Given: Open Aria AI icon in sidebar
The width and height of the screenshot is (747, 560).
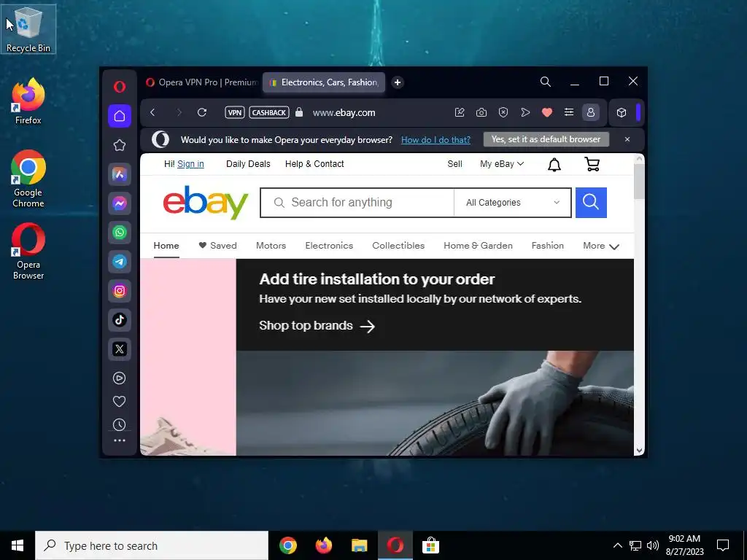Looking at the screenshot, I should click(x=120, y=174).
